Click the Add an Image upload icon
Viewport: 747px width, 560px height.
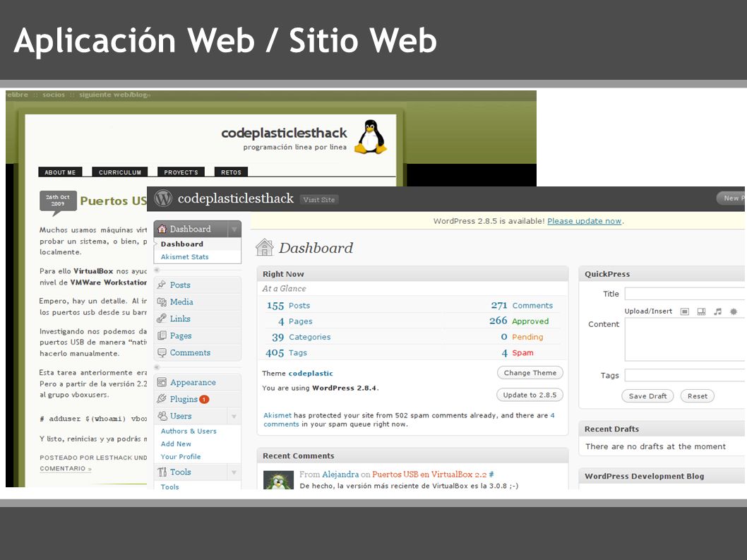[685, 311]
